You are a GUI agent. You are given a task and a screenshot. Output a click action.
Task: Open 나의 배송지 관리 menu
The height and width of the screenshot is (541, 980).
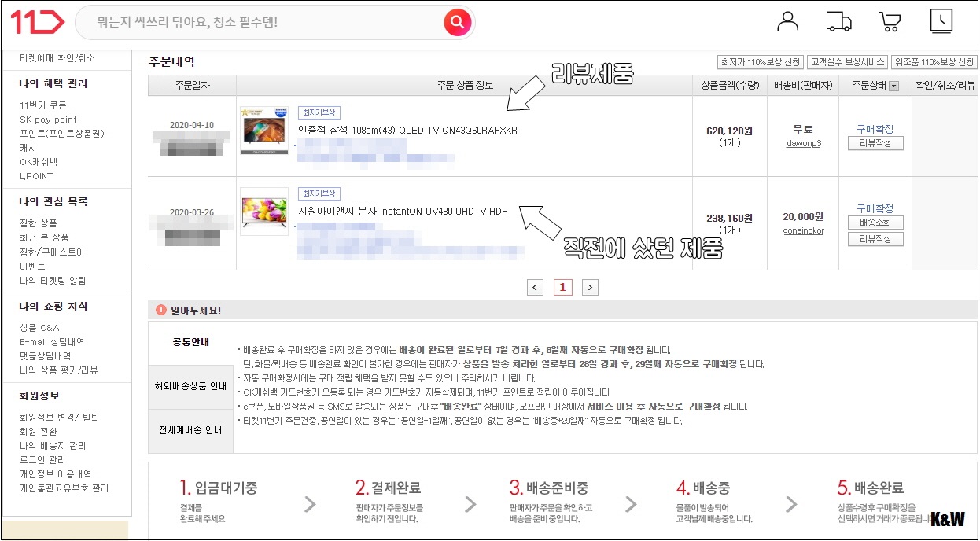point(53,446)
